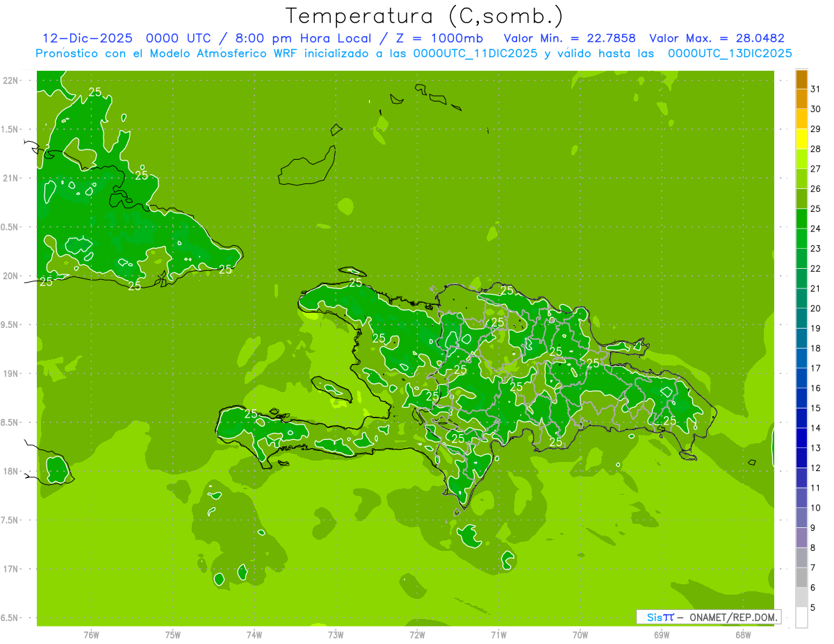Viewport: 834px width, 644px height.
Task: Click the lime swatch between 27 and 28
Action: tap(801, 158)
